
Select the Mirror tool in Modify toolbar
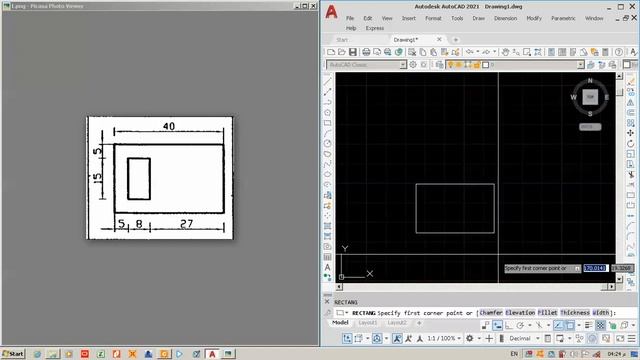click(x=631, y=102)
